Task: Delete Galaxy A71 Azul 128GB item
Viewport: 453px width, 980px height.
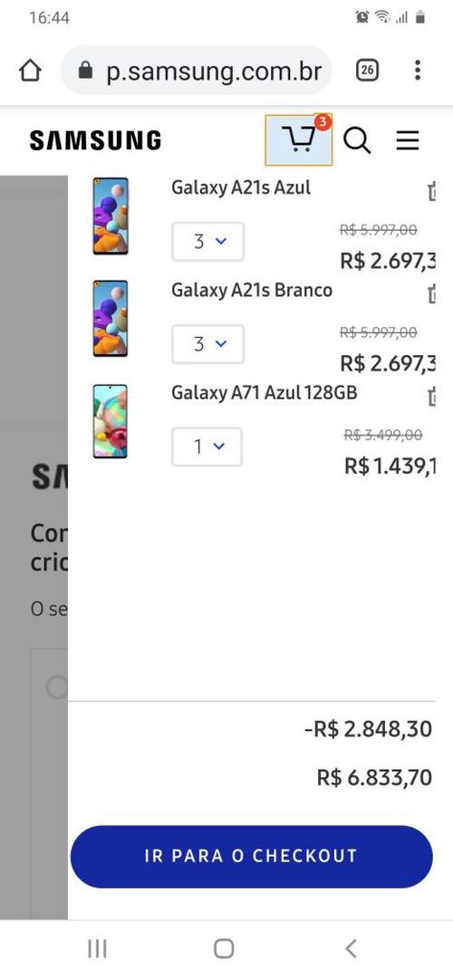Action: (432, 397)
